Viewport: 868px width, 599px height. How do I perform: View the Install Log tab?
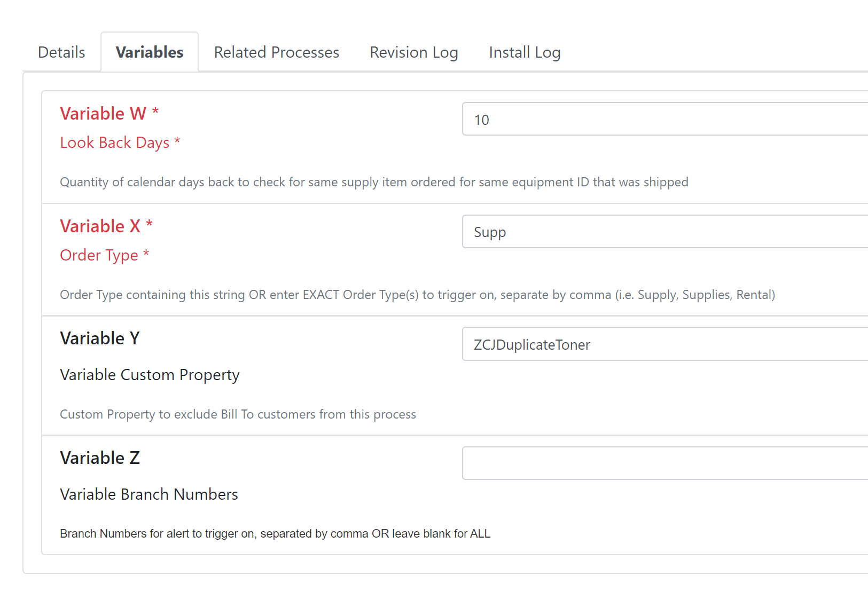[x=525, y=52]
